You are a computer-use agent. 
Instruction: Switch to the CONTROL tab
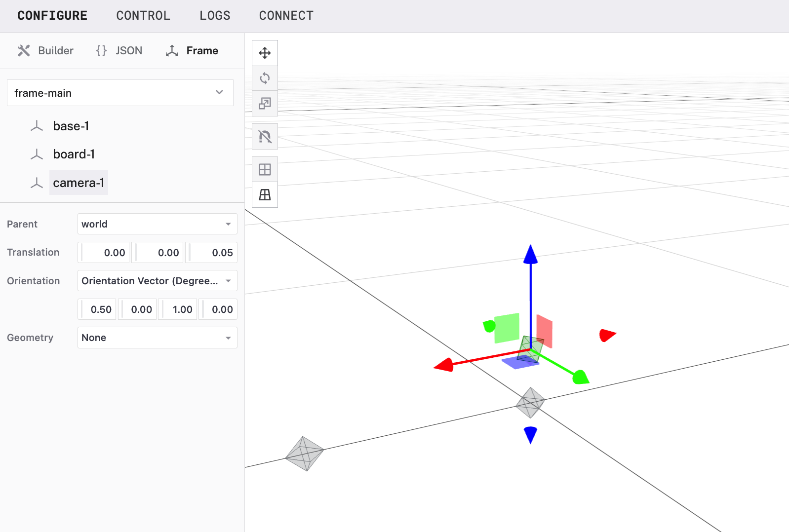click(143, 16)
